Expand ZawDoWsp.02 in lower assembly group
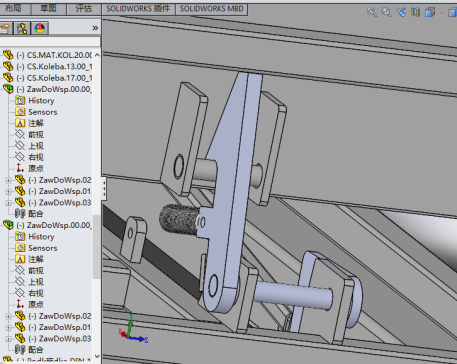 (x=8, y=316)
